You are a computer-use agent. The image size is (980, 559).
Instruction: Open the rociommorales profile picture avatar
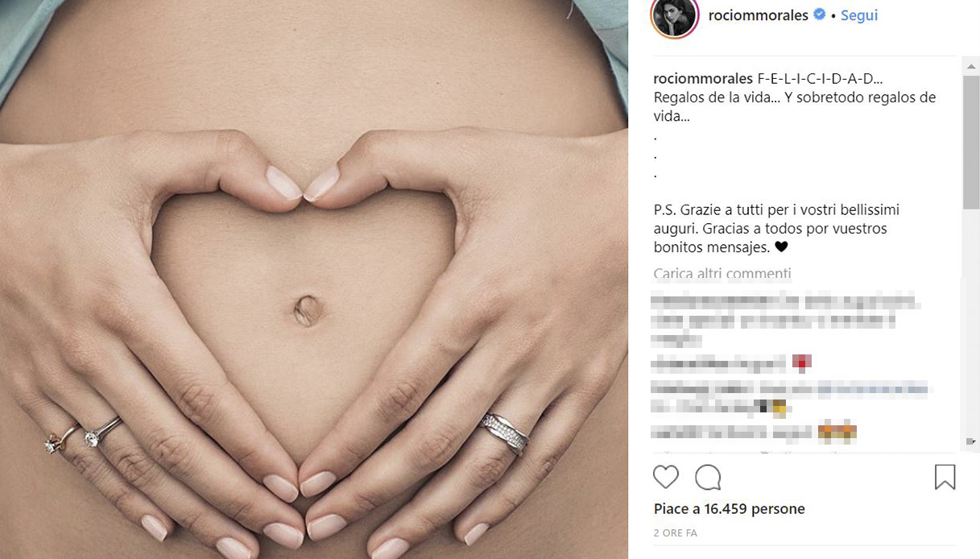point(674,16)
